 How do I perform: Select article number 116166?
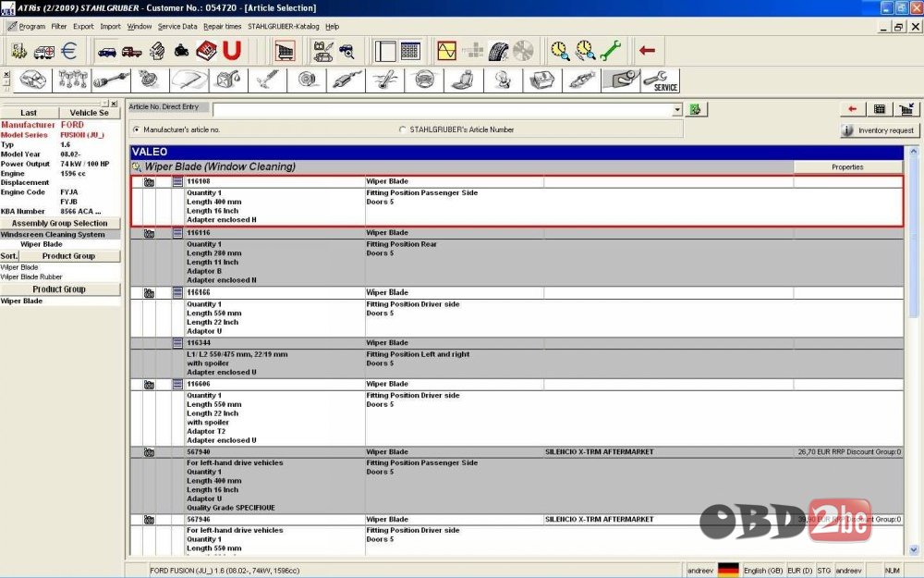click(x=199, y=292)
